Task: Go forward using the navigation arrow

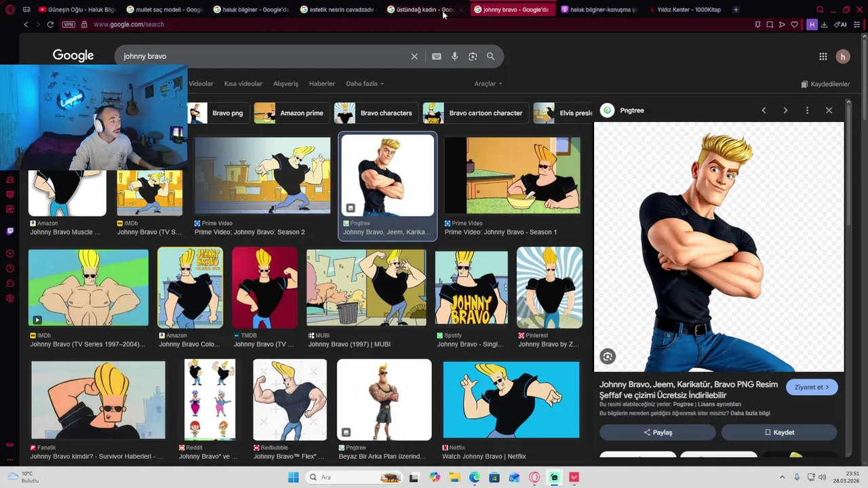Action: point(38,24)
